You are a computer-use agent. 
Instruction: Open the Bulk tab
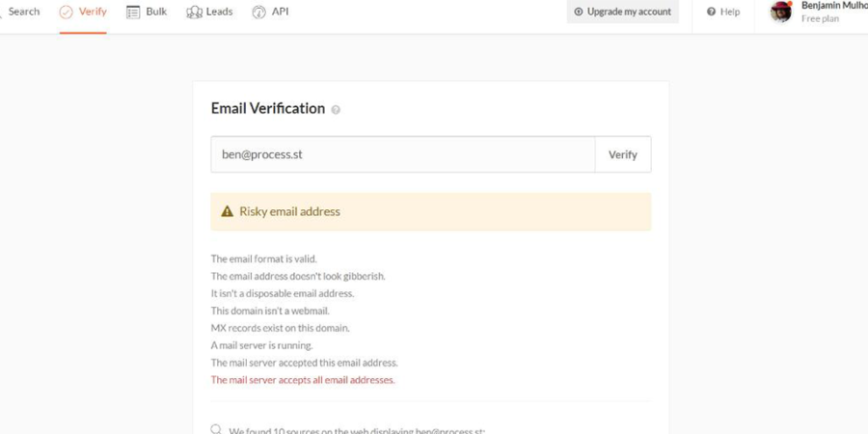point(147,12)
